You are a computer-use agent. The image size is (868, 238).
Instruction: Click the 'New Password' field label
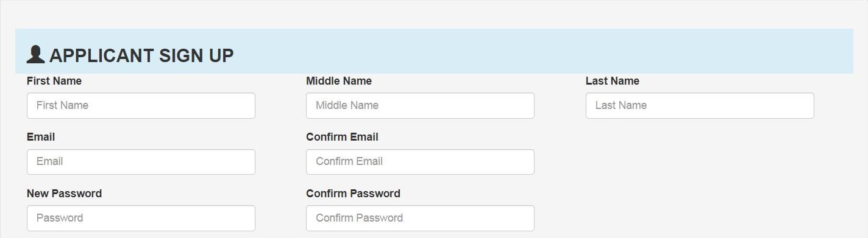(64, 194)
